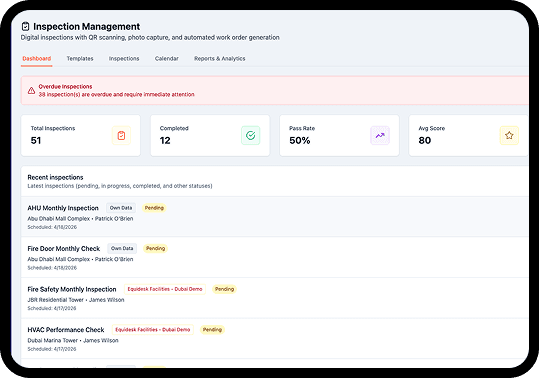Click Pending status of Fire Safety Monthly Inspection
Screen dimensions: 539x378
224,289
